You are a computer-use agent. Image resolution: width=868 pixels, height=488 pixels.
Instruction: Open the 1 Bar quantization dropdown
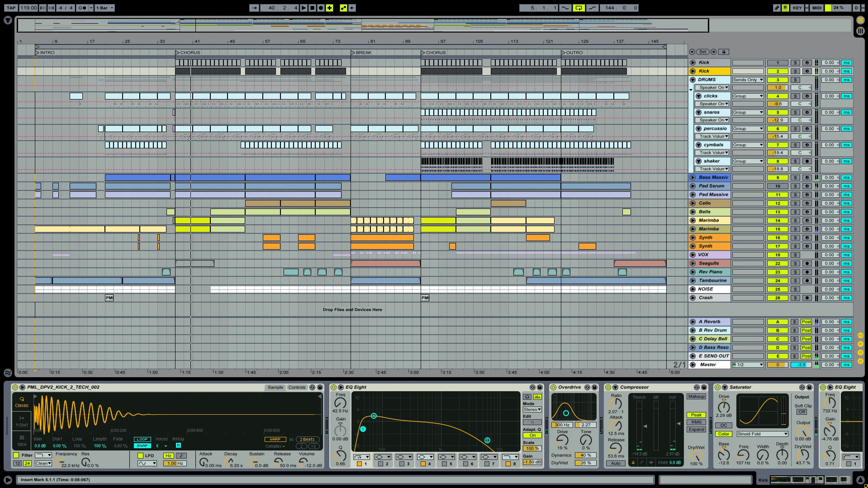(104, 8)
